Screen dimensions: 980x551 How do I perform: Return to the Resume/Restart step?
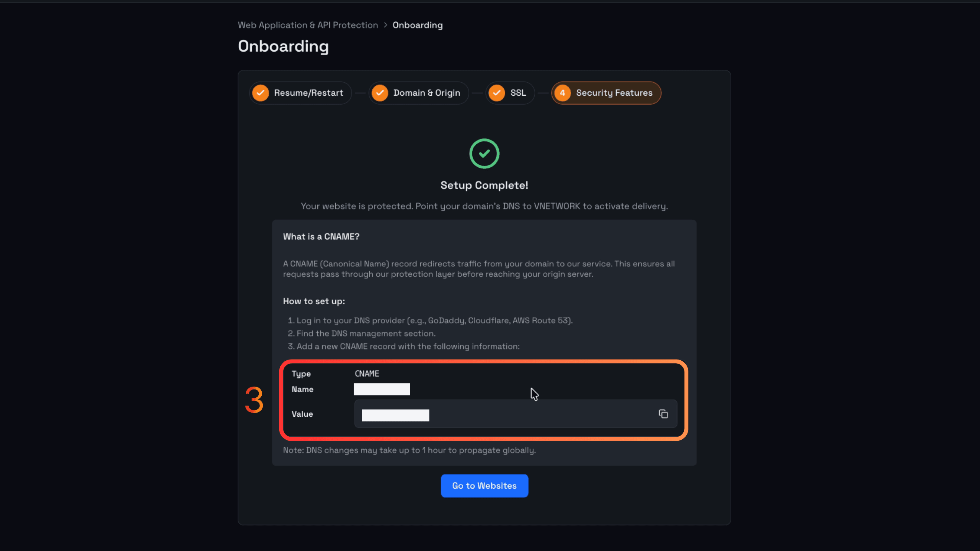pyautogui.click(x=301, y=93)
